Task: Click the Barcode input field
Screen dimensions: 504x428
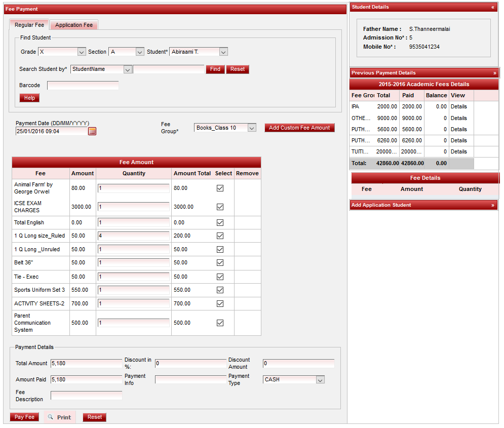Action: [83, 86]
